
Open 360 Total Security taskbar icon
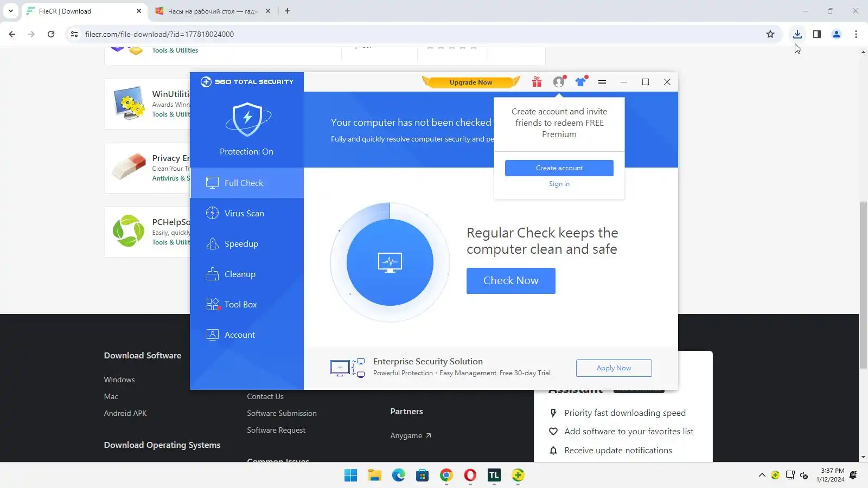(518, 476)
